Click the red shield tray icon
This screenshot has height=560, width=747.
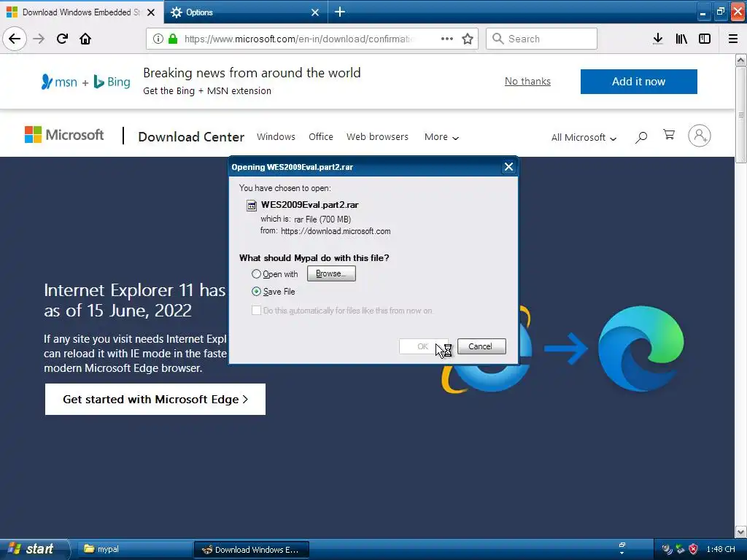point(693,549)
